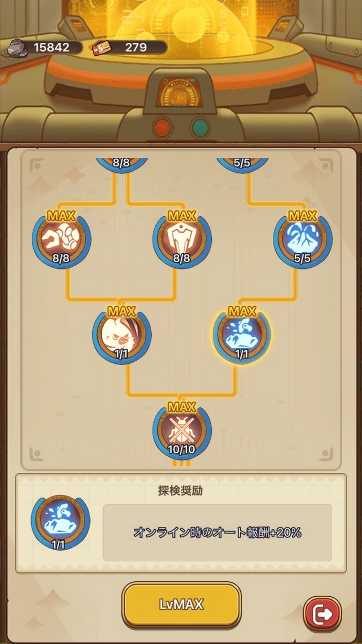Select the crossed-out bug skill node 10/10
Image resolution: width=362 pixels, height=644 pixels.
pos(182,429)
